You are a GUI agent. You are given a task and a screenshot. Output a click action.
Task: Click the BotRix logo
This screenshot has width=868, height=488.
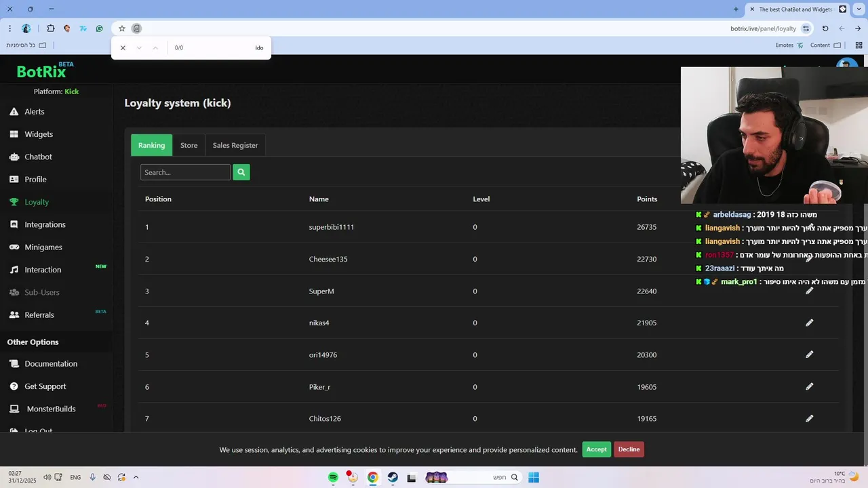point(45,70)
